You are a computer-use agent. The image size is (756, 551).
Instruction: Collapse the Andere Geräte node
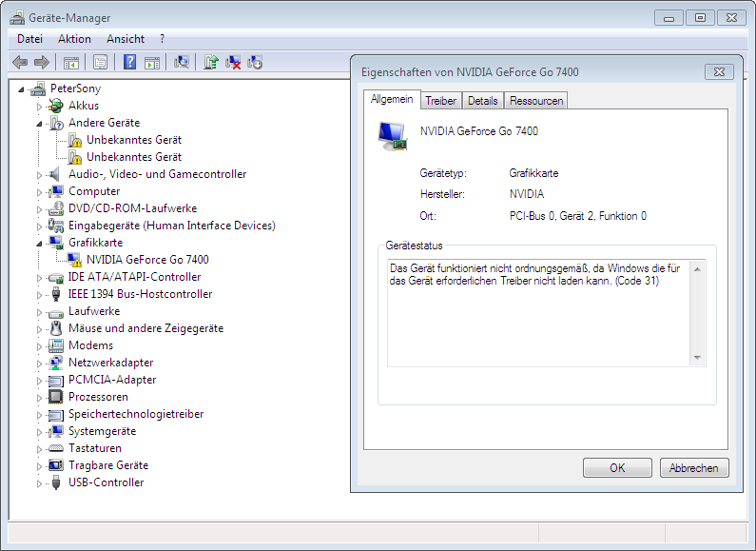[x=40, y=124]
